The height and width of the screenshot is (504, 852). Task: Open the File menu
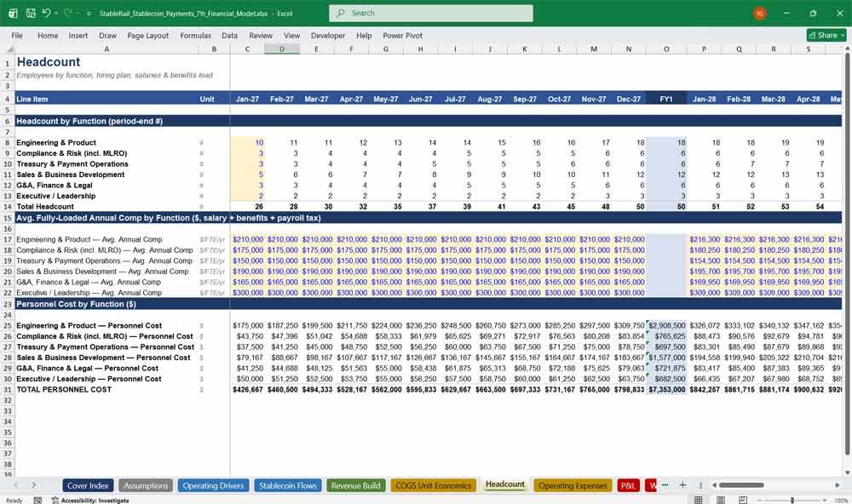click(17, 35)
